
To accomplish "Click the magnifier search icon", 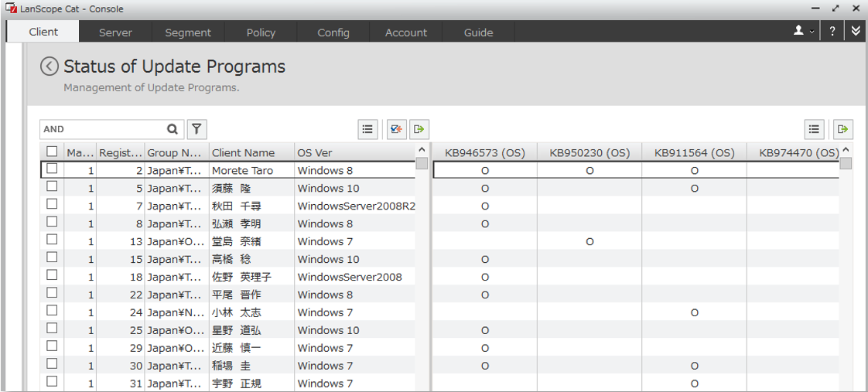I will pyautogui.click(x=173, y=129).
